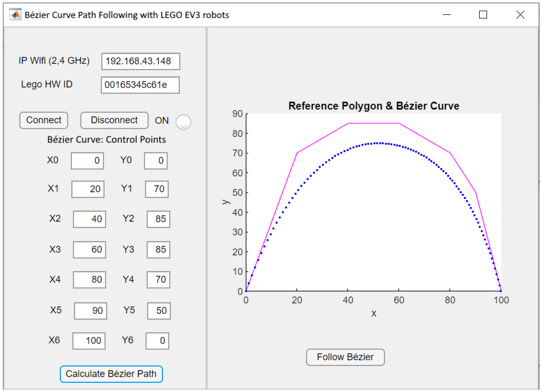Click the Lego HW ID field
Image resolution: width=542 pixels, height=392 pixels.
pyautogui.click(x=140, y=85)
